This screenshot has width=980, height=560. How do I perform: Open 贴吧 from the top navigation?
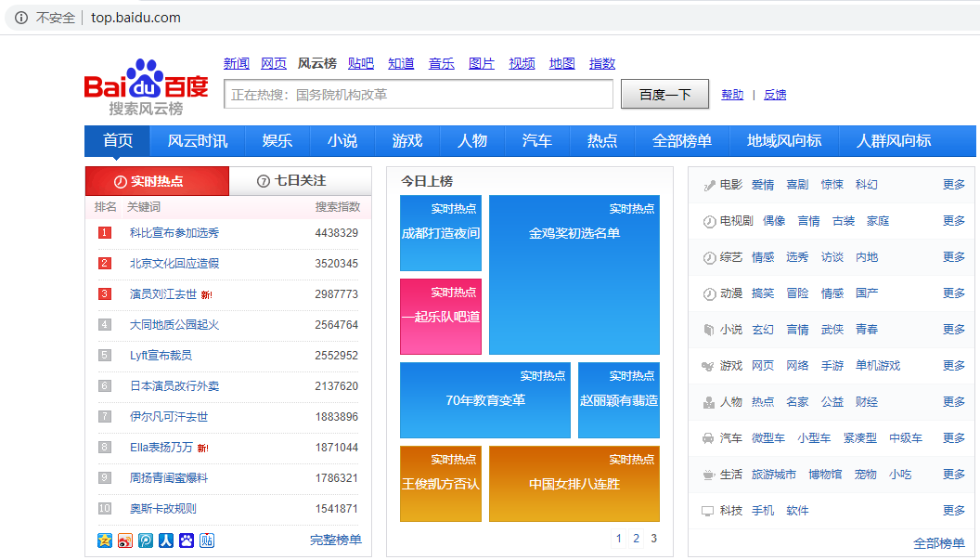(x=360, y=63)
